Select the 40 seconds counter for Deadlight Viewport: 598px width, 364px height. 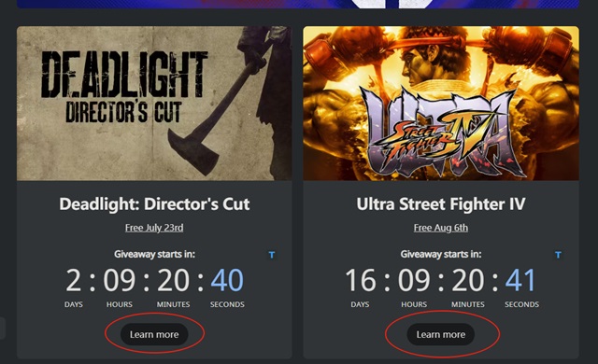[x=227, y=281]
